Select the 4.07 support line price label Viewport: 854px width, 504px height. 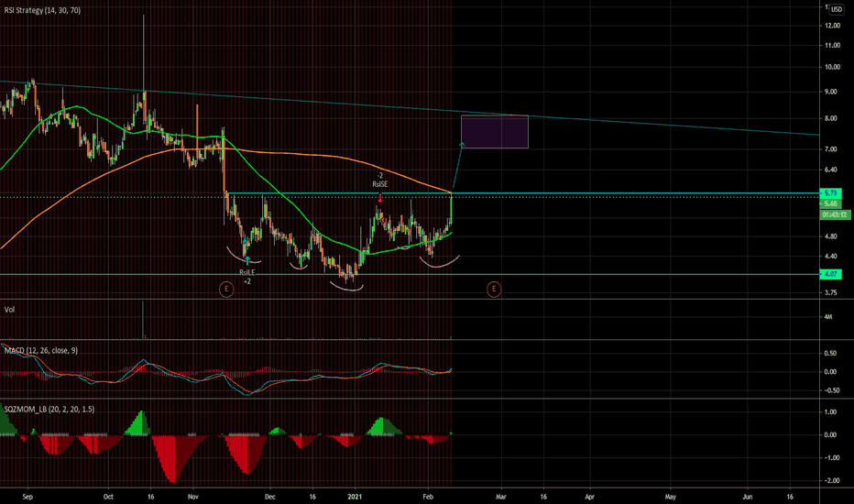pyautogui.click(x=830, y=274)
